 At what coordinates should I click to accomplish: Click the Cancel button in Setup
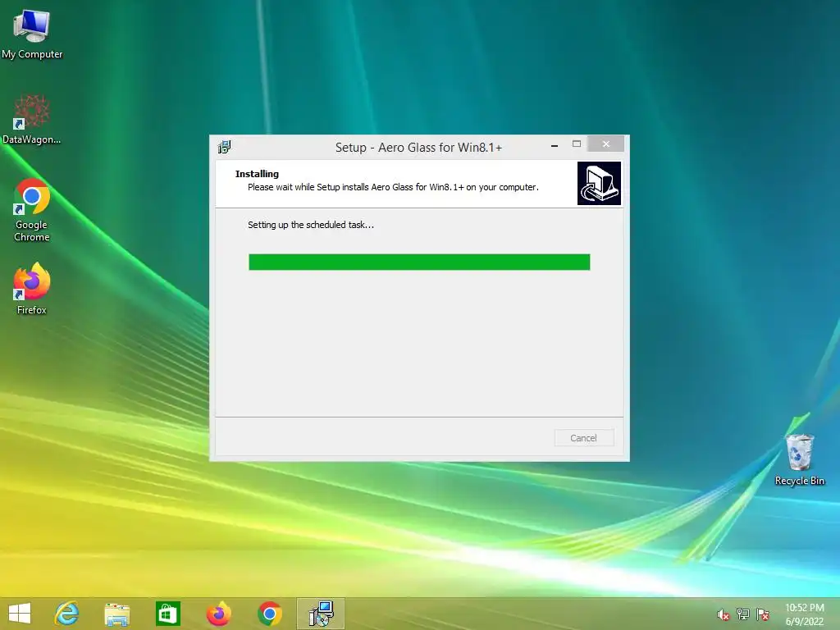pyautogui.click(x=584, y=438)
